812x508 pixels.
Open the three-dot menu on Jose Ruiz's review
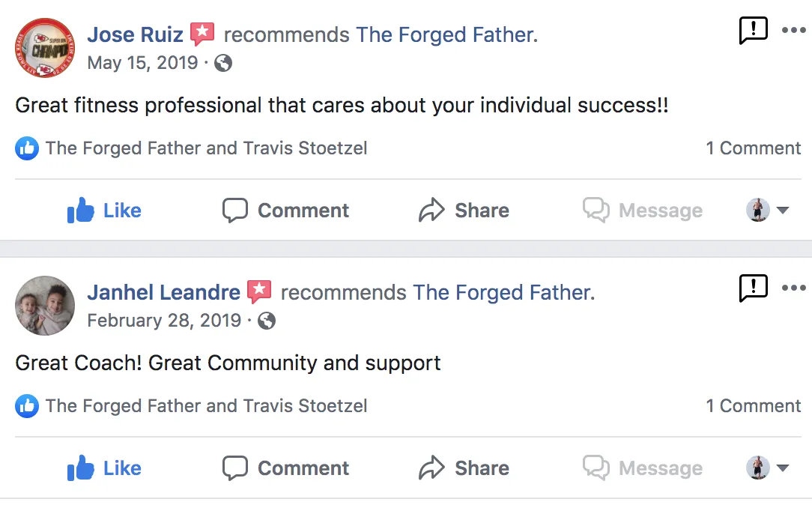click(x=793, y=31)
